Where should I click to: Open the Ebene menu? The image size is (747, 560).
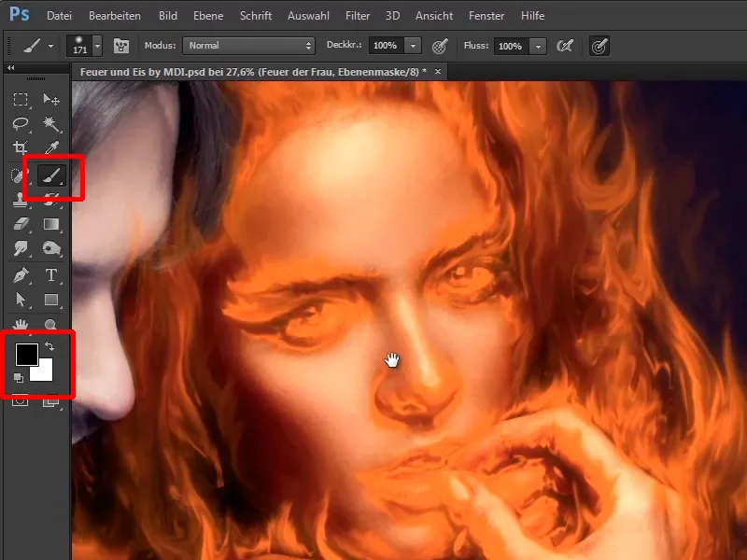(208, 16)
